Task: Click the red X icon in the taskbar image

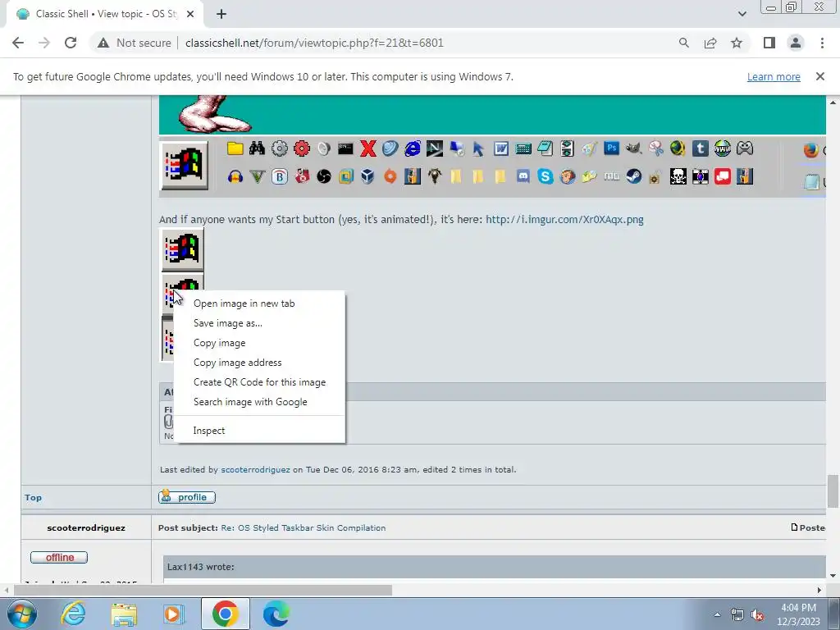Action: pyautogui.click(x=368, y=148)
